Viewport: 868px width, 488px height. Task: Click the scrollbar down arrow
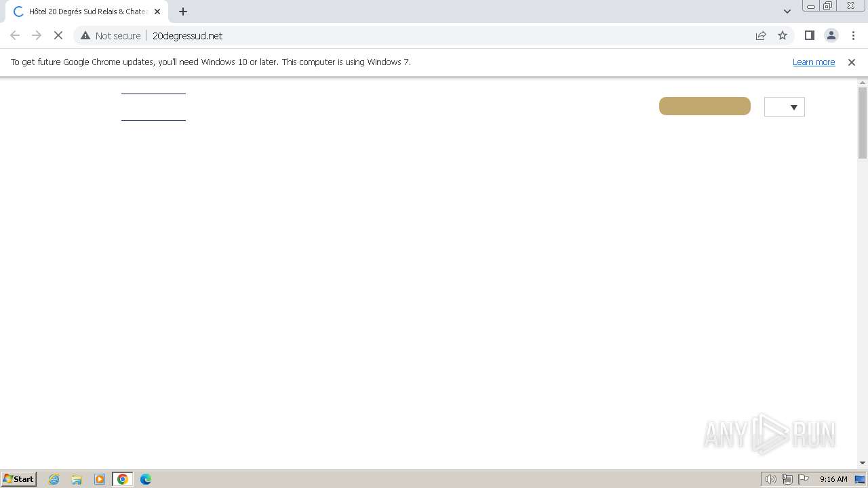tap(863, 463)
